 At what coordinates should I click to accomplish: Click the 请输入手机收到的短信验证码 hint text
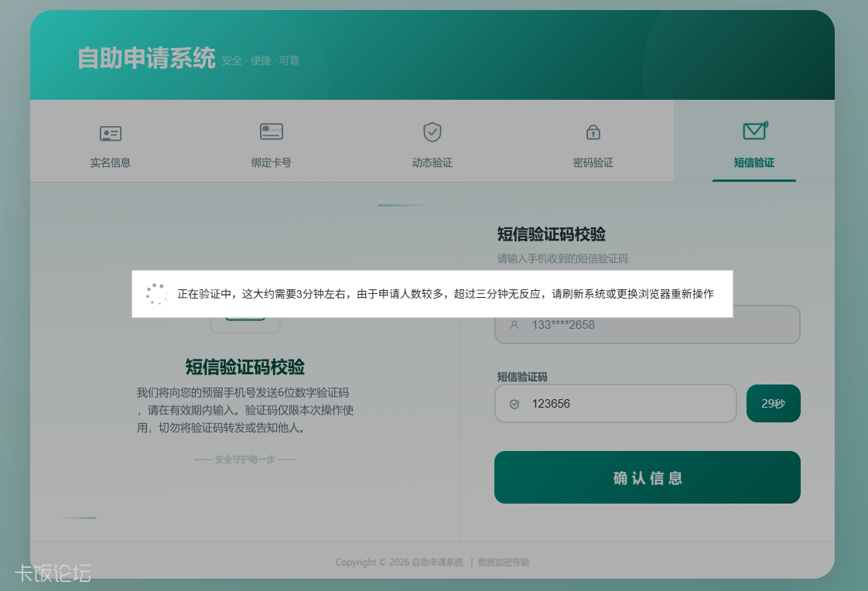click(562, 258)
